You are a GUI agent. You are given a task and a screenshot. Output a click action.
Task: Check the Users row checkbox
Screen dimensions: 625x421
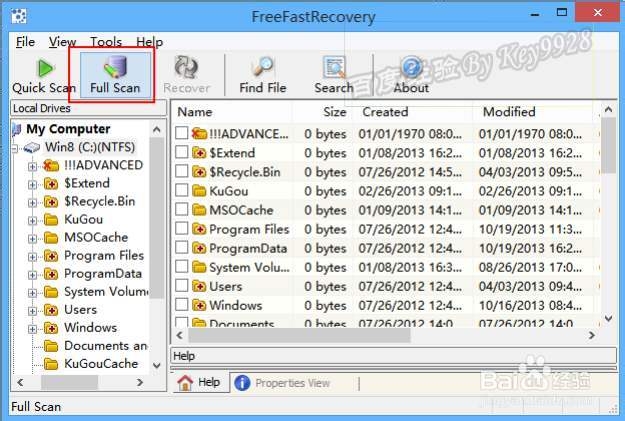click(x=182, y=286)
